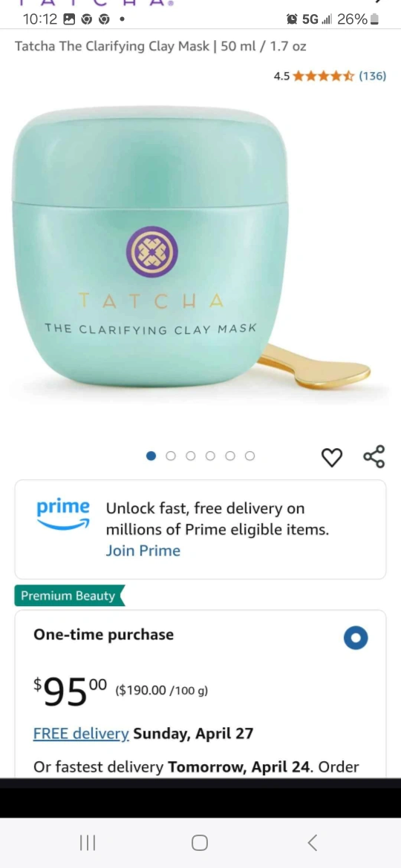Screen dimensions: 401x868
Task: Jump to the last image carousel dot
Action: tap(250, 456)
